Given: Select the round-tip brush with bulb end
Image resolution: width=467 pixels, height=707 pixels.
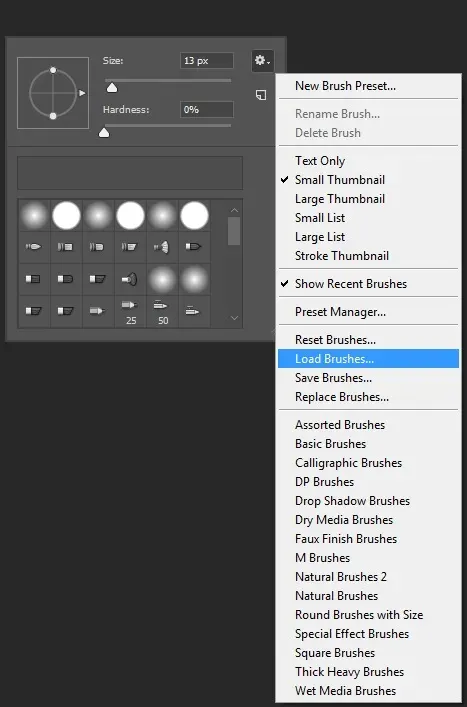Looking at the screenshot, I should 130,280.
